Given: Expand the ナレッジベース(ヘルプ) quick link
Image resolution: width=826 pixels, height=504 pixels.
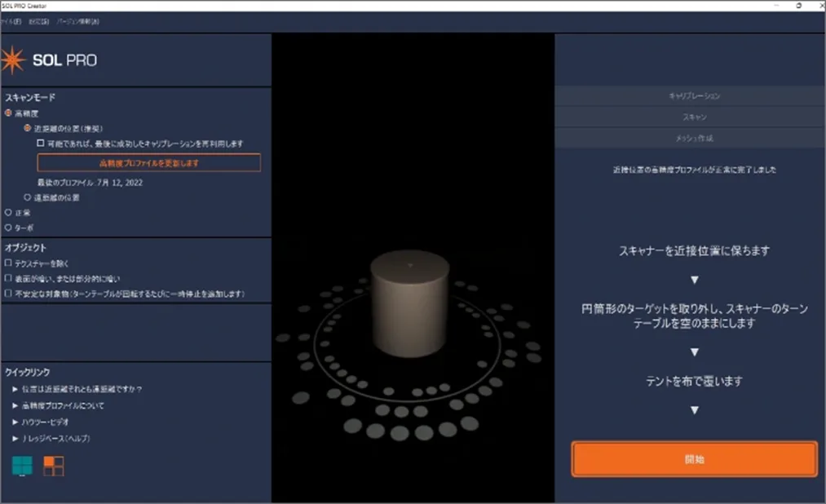Looking at the screenshot, I should click(x=51, y=438).
